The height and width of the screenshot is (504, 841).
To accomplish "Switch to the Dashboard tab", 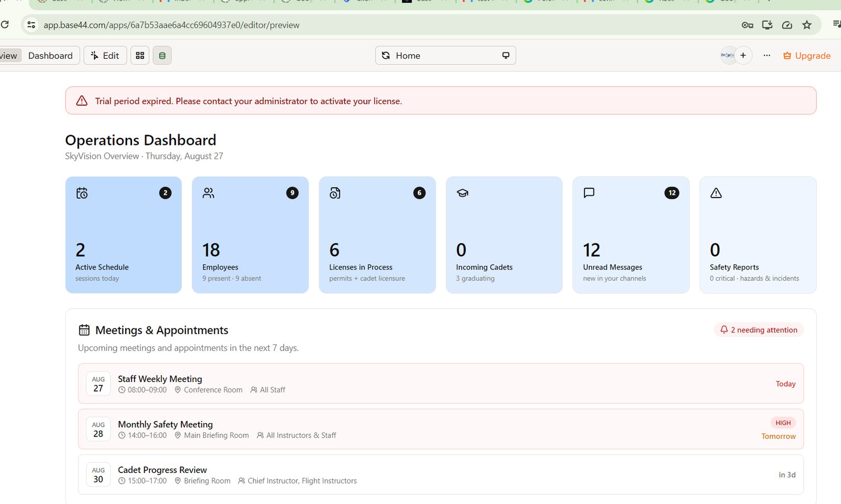I will point(50,55).
